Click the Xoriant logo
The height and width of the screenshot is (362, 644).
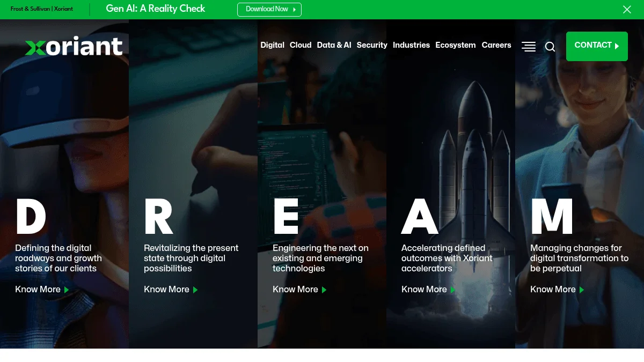coord(74,47)
